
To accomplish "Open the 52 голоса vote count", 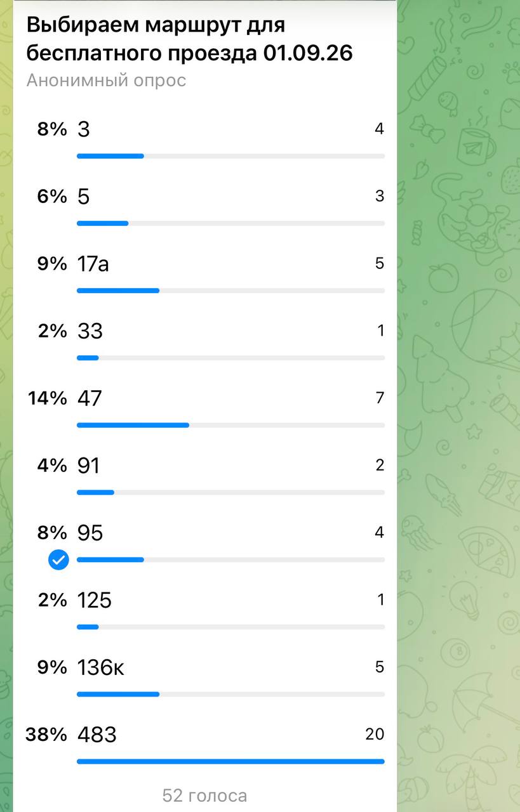I will point(204,796).
